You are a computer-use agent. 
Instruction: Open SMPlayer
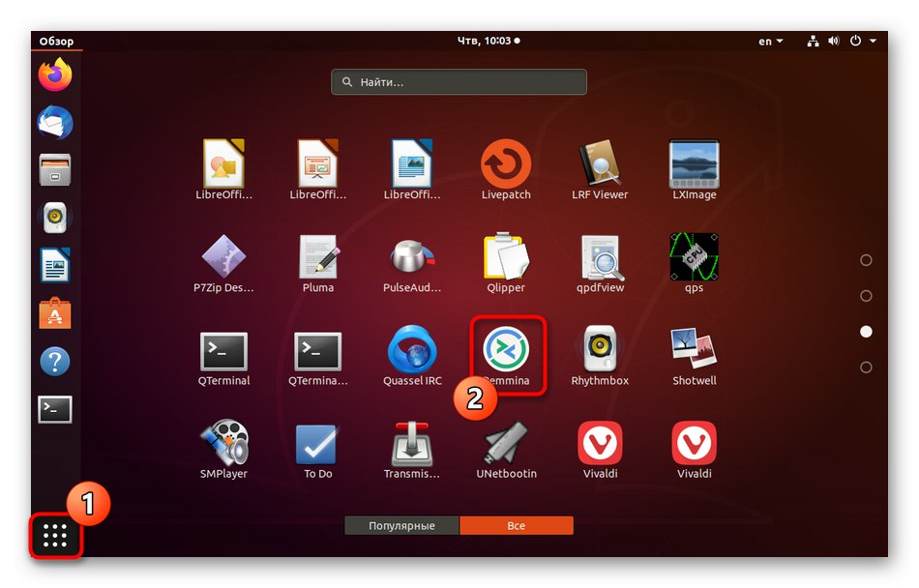tap(223, 449)
